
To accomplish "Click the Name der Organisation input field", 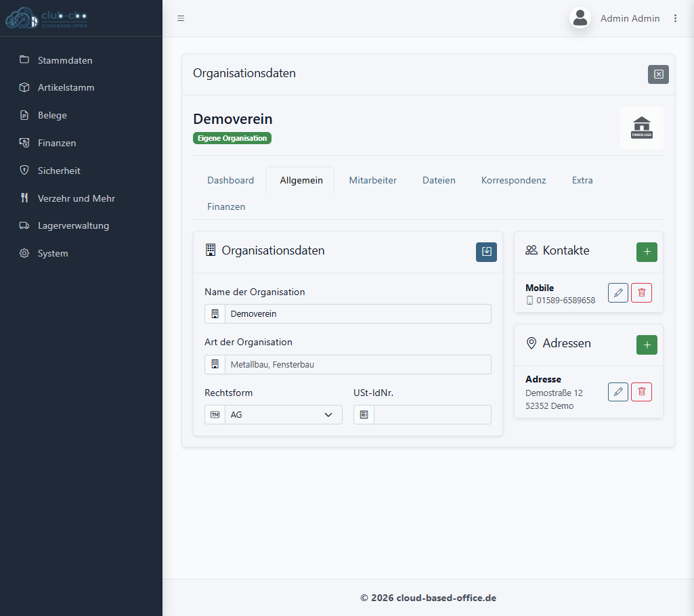I will [357, 313].
